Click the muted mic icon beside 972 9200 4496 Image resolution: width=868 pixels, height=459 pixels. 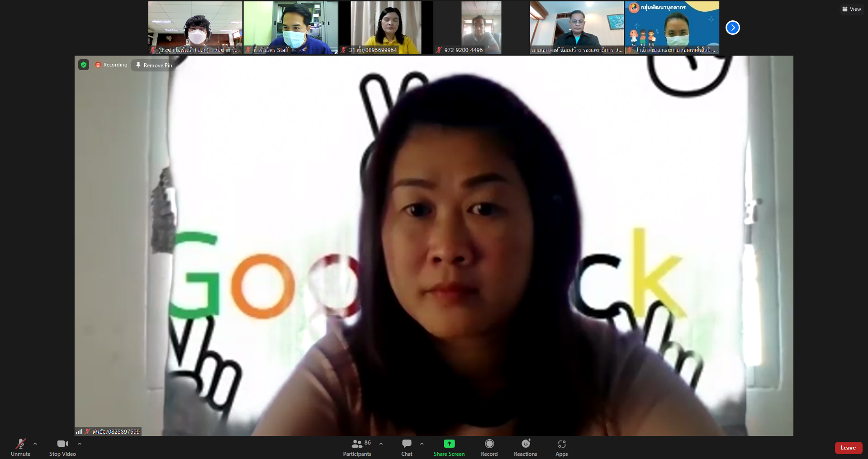pos(439,50)
